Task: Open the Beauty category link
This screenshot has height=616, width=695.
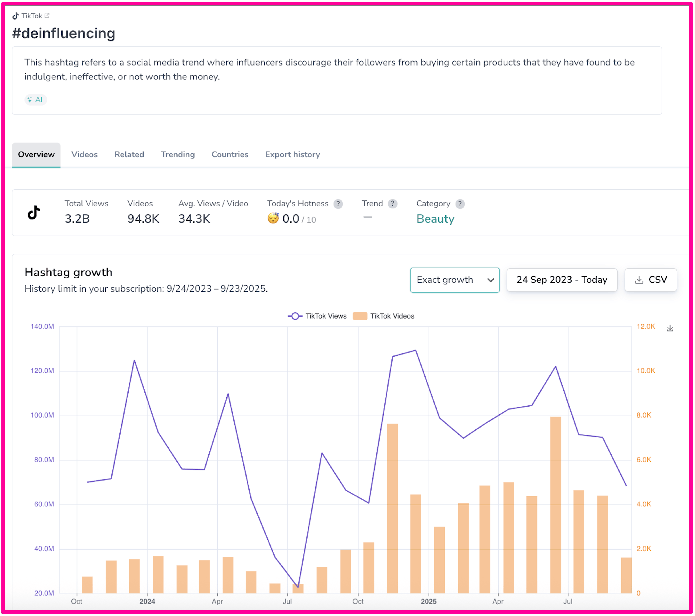Action: tap(435, 219)
